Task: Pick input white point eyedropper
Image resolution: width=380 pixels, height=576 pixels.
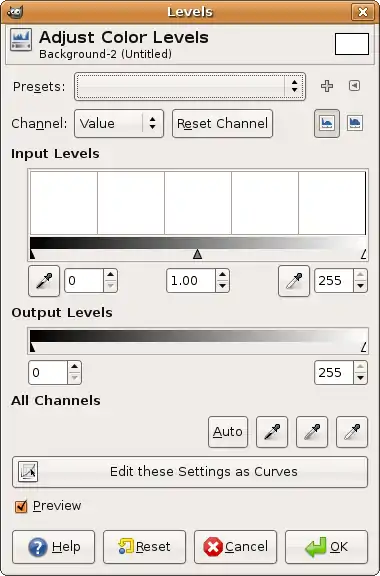Action: (294, 281)
